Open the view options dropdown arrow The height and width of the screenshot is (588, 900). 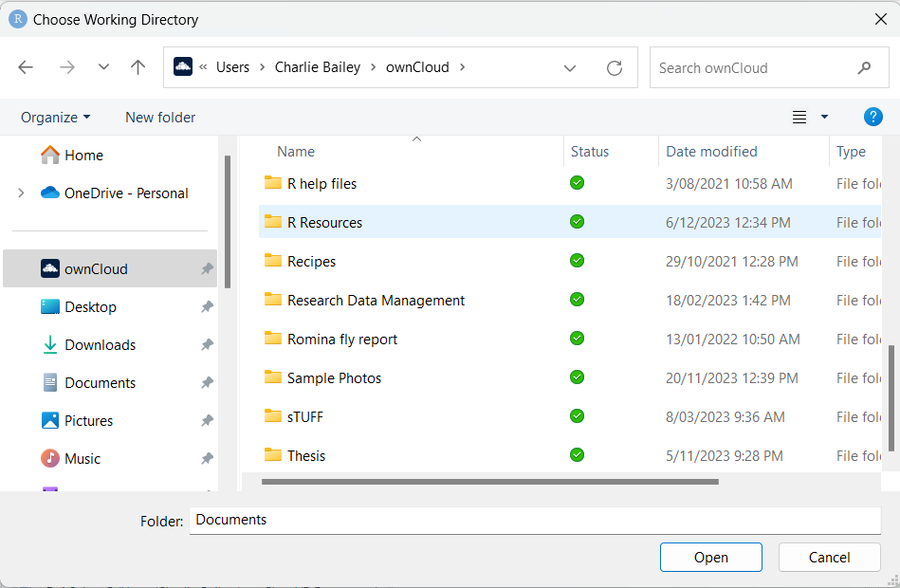[x=824, y=117]
